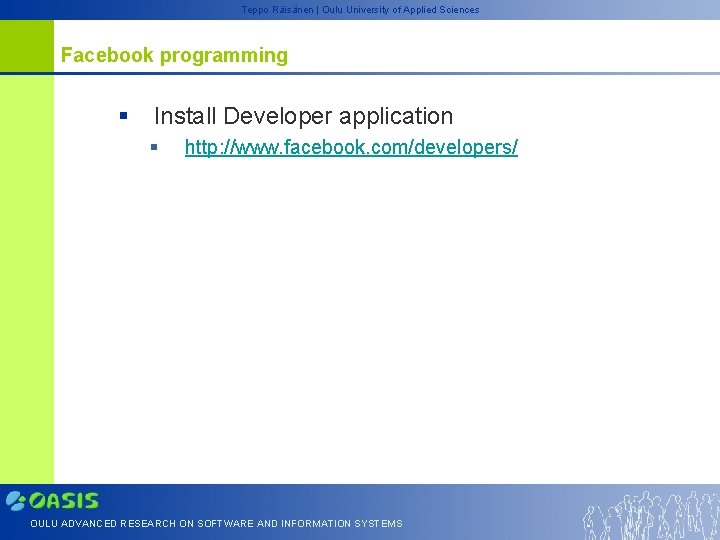The width and height of the screenshot is (720, 540).
Task: Select the 'Facebook programming' slide title
Action: (x=174, y=55)
